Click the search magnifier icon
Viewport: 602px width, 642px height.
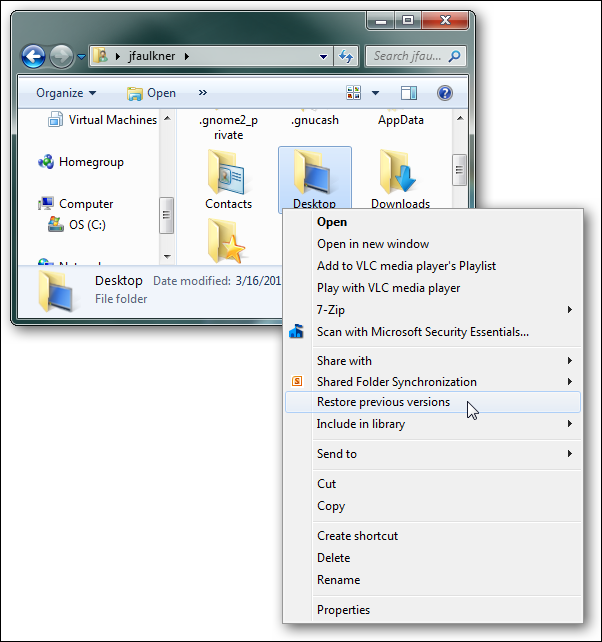(455, 56)
